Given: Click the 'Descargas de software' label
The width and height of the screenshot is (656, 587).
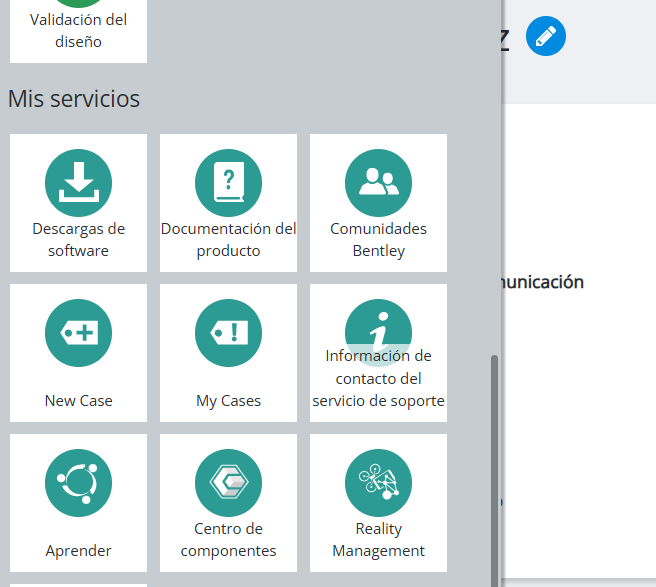Looking at the screenshot, I should click(78, 240).
